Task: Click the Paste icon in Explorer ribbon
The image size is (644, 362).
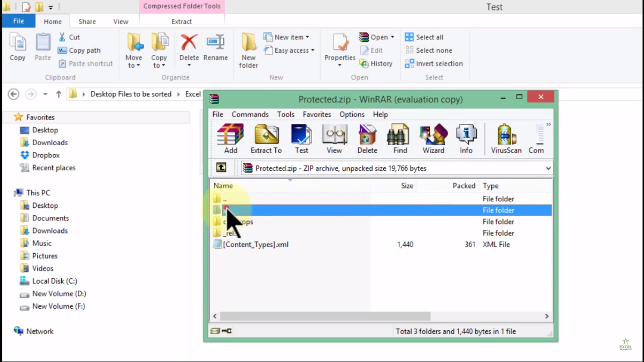Action: pyautogui.click(x=42, y=47)
